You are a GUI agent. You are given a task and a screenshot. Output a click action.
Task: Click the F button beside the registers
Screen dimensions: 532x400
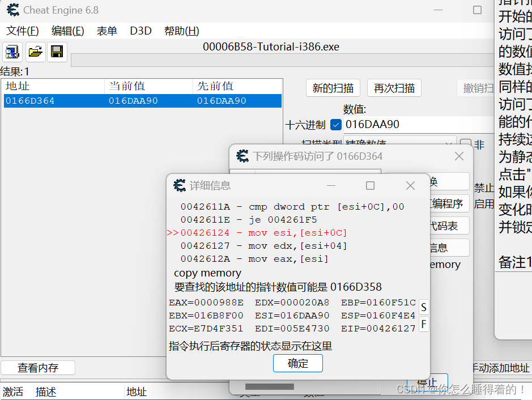[x=424, y=324]
